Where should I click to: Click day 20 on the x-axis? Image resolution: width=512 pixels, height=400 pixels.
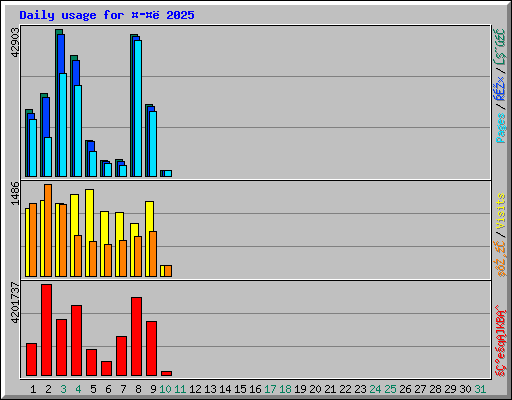315,389
